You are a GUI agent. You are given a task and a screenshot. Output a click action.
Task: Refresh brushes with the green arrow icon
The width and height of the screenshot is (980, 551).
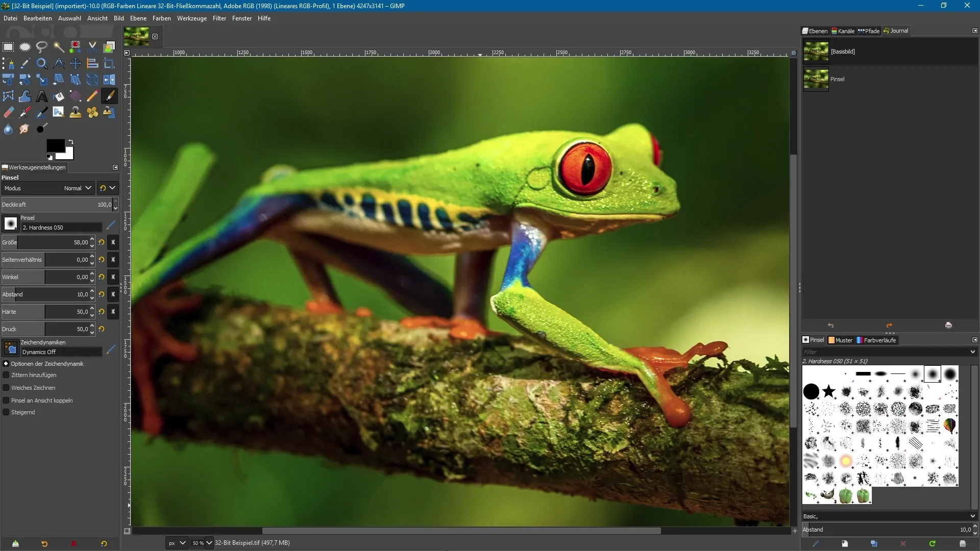tap(933, 544)
